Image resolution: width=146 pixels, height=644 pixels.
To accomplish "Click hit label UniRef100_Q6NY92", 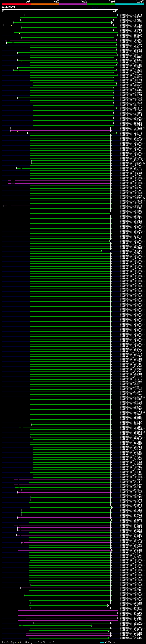I will (131, 140).
